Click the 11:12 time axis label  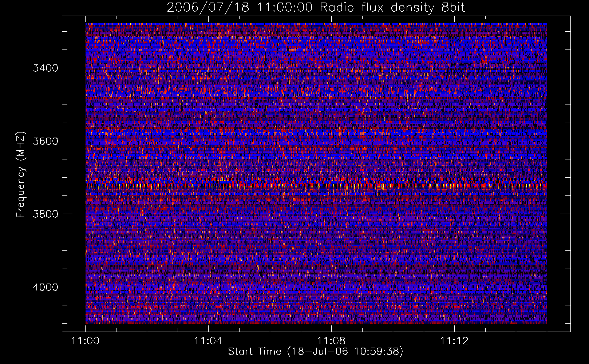pyautogui.click(x=454, y=341)
